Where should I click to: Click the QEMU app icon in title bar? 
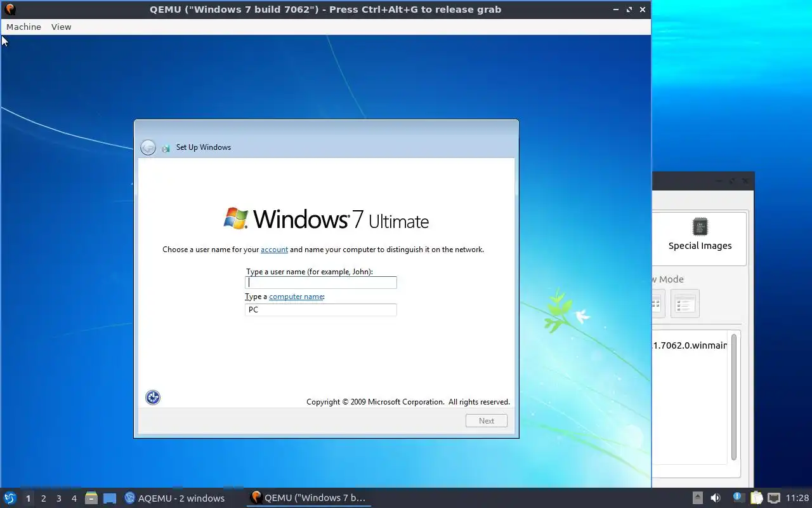(x=10, y=10)
